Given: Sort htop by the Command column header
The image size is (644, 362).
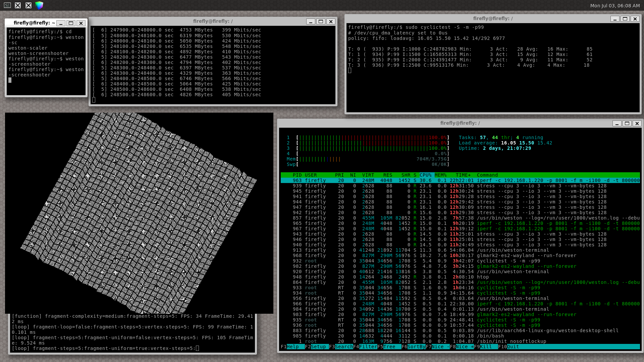Looking at the screenshot, I should (x=487, y=175).
